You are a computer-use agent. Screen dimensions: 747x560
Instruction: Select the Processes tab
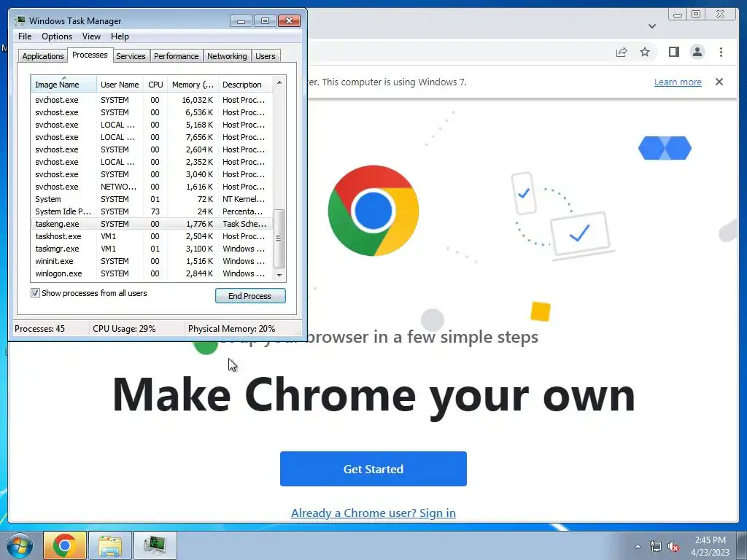[90, 55]
